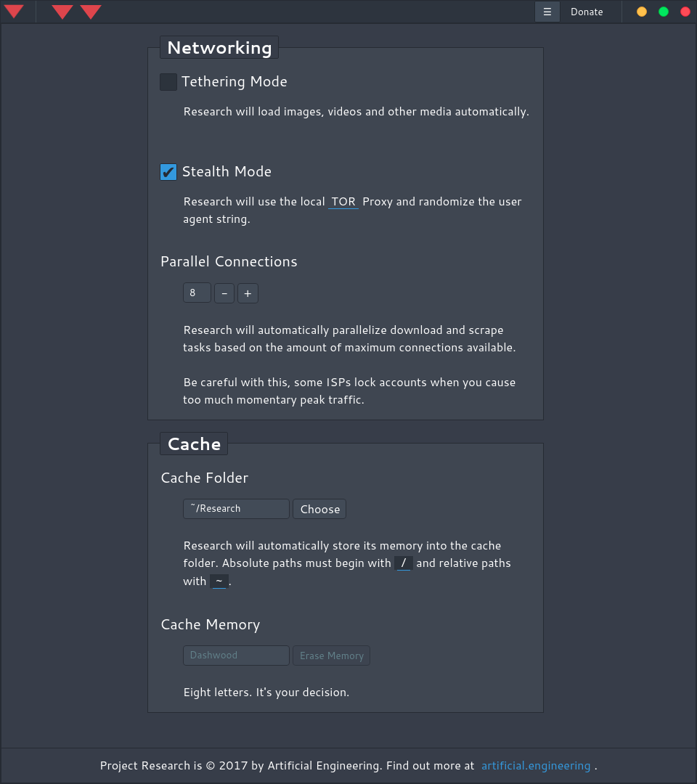Click the third red triangle beside Networking
The height and width of the screenshot is (784, 697).
[x=91, y=12]
